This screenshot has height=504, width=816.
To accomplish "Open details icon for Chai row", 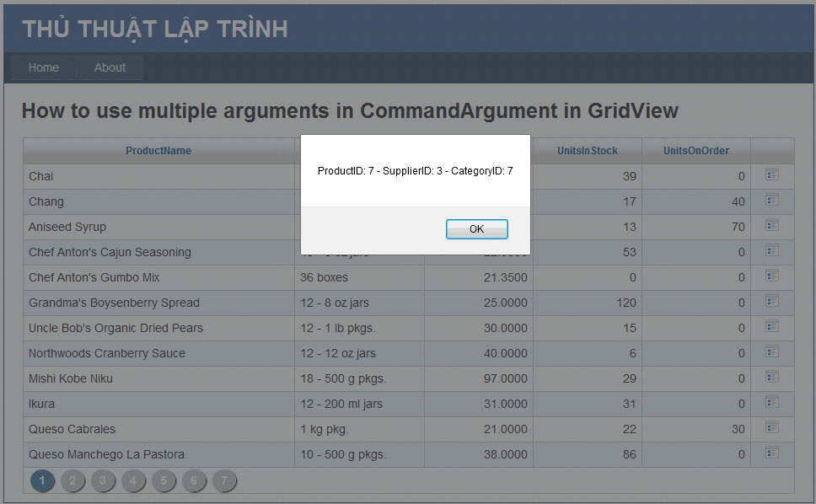I will point(772,174).
